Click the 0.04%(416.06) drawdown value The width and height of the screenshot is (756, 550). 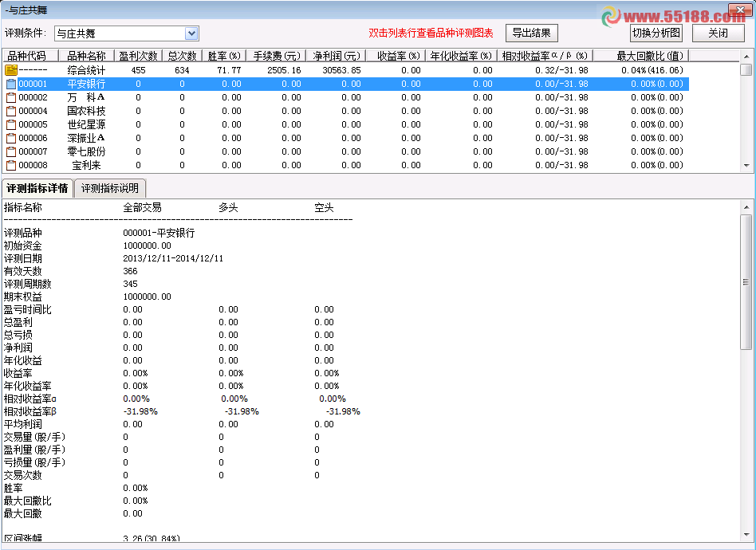coord(652,70)
